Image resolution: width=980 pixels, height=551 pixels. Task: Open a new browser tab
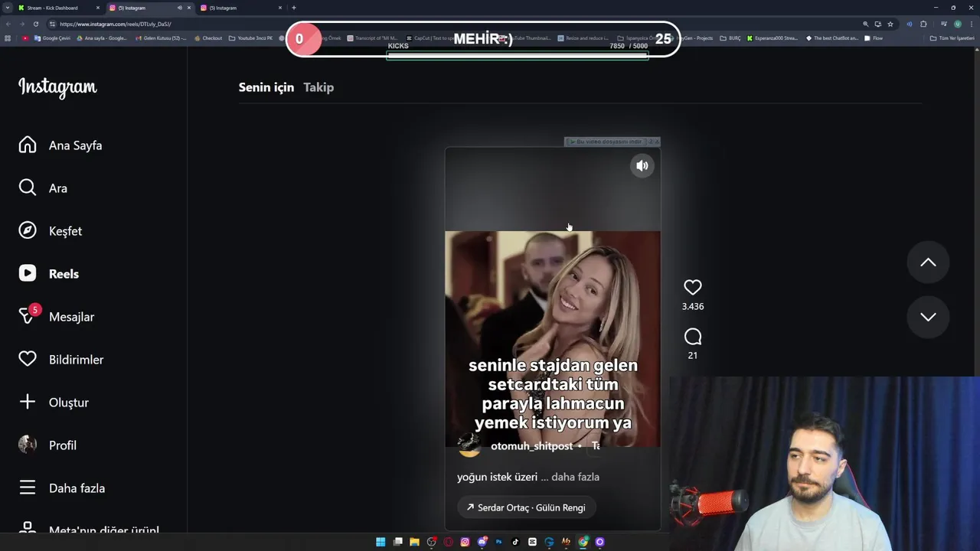pyautogui.click(x=294, y=8)
